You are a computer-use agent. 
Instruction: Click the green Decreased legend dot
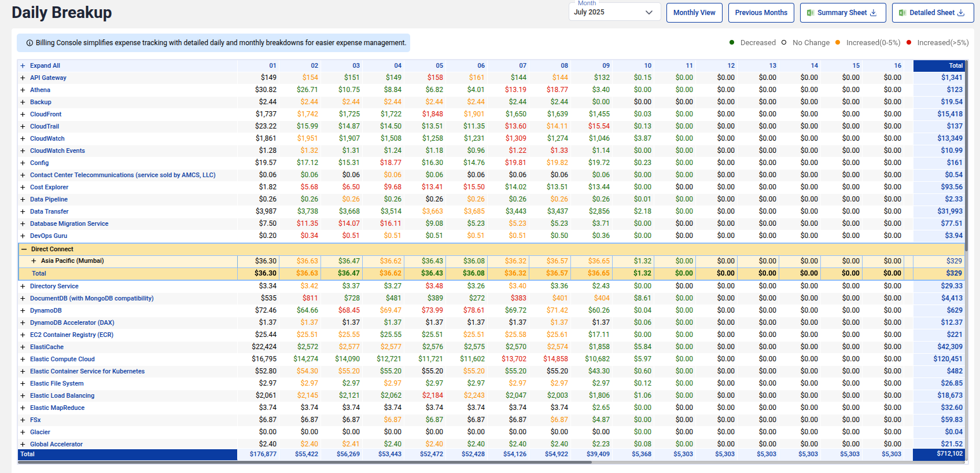[x=732, y=42]
